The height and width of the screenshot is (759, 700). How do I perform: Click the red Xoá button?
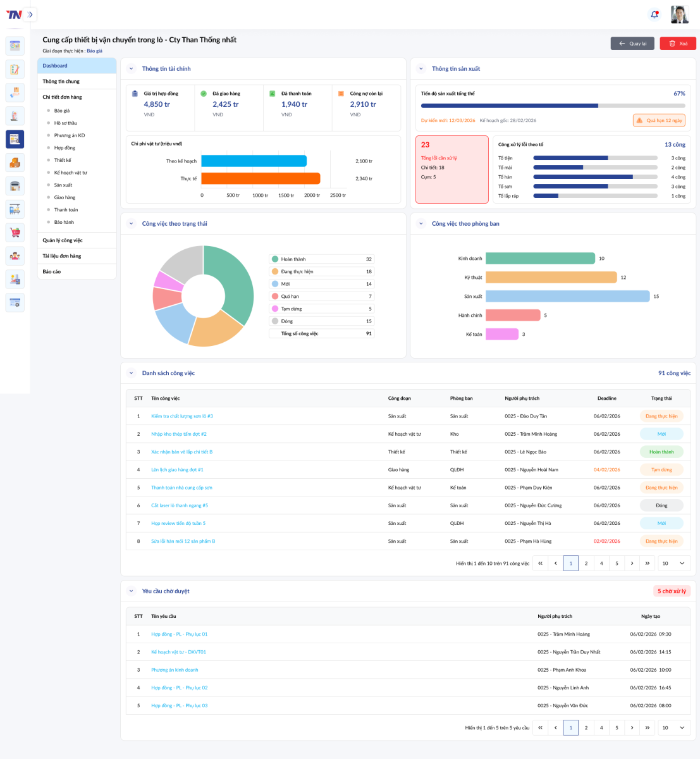(x=678, y=44)
